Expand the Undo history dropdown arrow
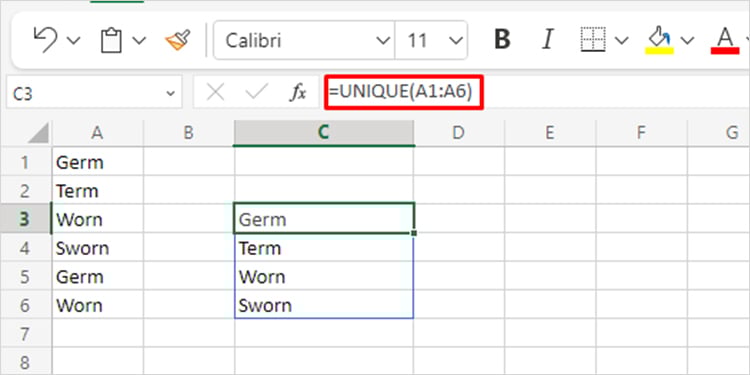 [x=74, y=41]
